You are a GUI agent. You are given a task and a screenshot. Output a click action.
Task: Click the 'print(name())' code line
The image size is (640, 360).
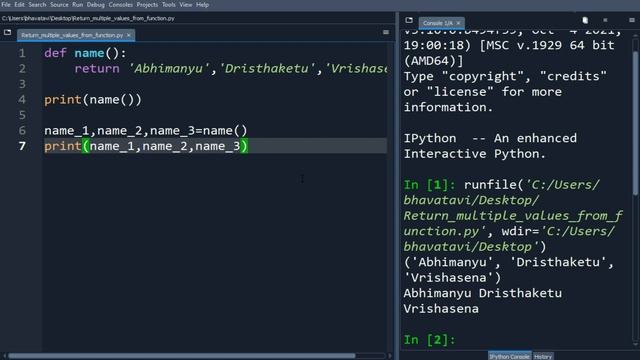click(x=93, y=100)
